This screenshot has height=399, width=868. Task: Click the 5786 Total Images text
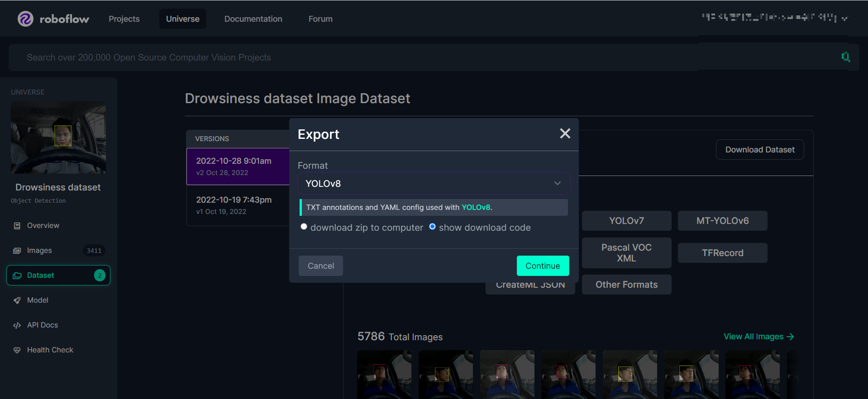click(400, 337)
